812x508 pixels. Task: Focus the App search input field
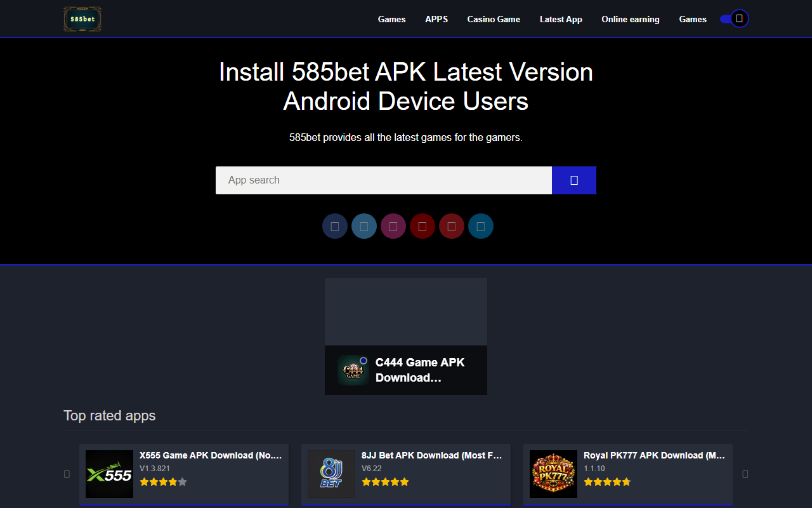coord(384,180)
